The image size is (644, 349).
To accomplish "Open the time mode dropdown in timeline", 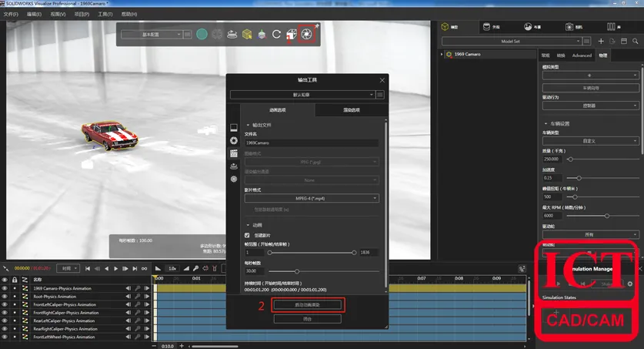I will tap(68, 268).
